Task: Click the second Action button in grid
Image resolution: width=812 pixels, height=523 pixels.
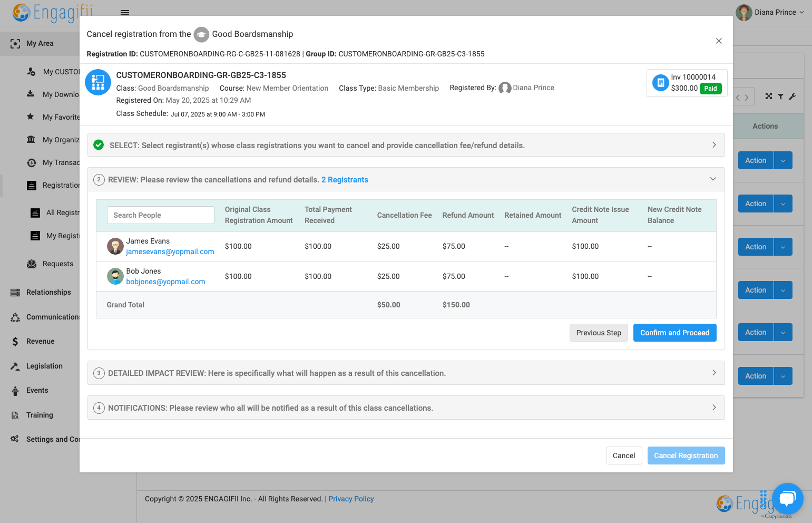Action: point(756,204)
